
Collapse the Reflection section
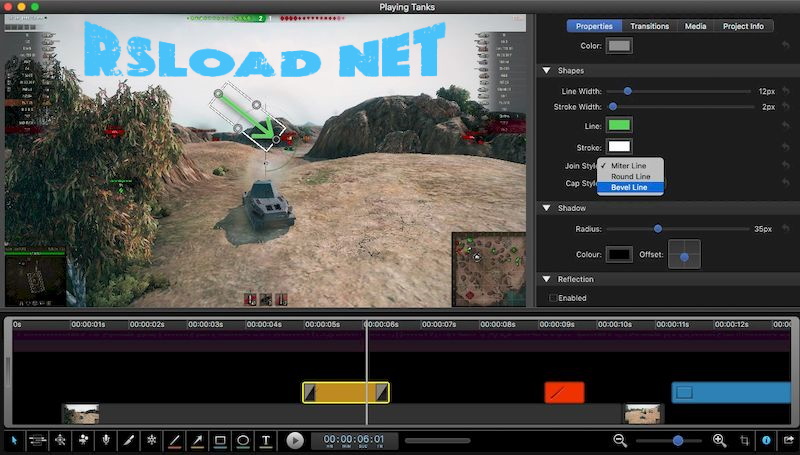click(x=546, y=279)
